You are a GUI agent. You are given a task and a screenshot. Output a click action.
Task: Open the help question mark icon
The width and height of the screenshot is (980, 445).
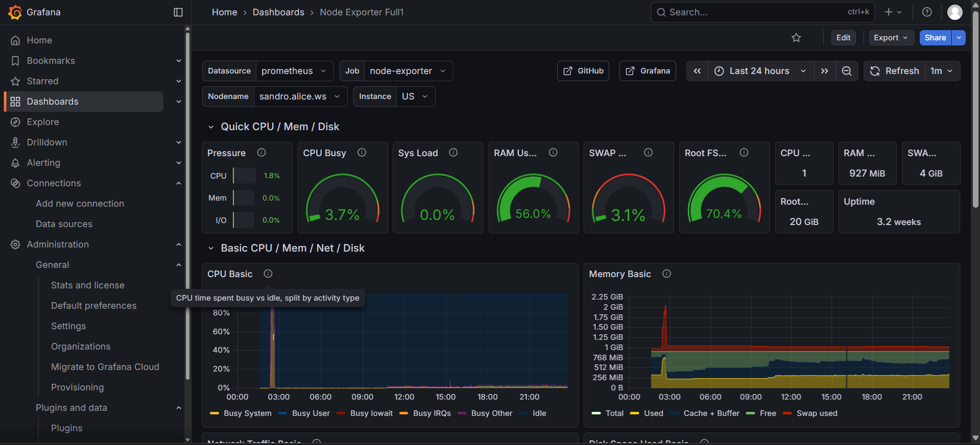[926, 12]
